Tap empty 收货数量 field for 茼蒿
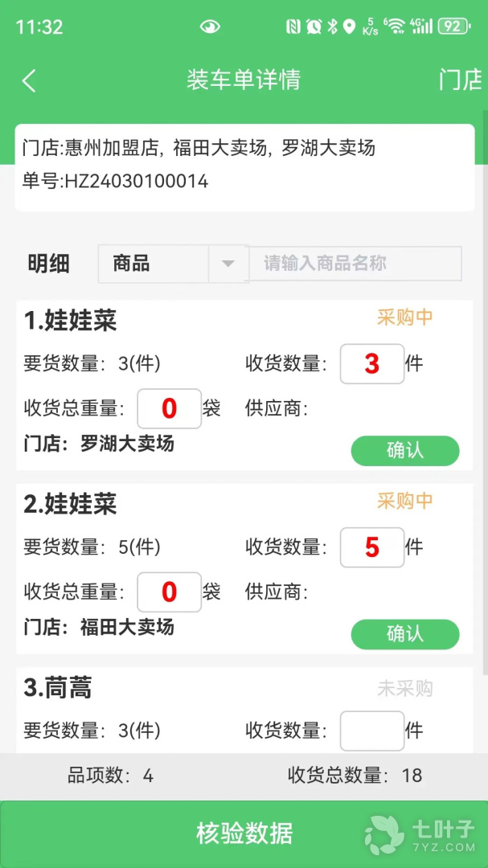The height and width of the screenshot is (868, 488). 372,731
